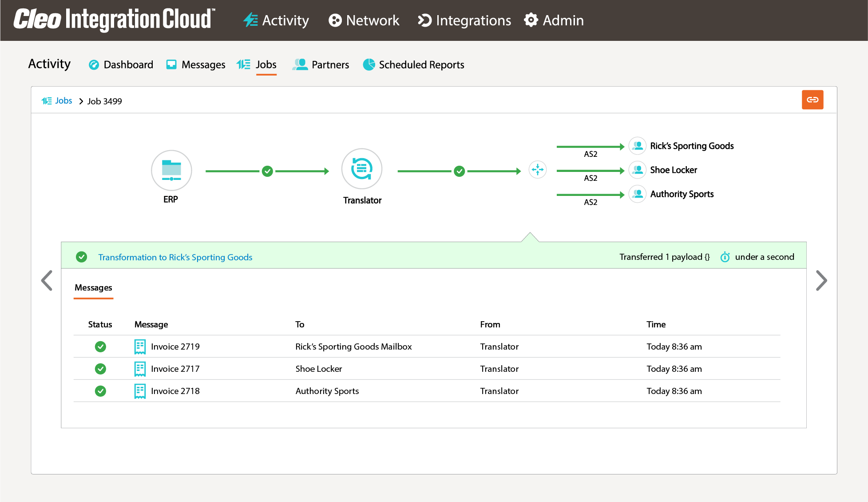This screenshot has height=502, width=868.
Task: Select the Invoice 2718 document icon
Action: pos(140,391)
